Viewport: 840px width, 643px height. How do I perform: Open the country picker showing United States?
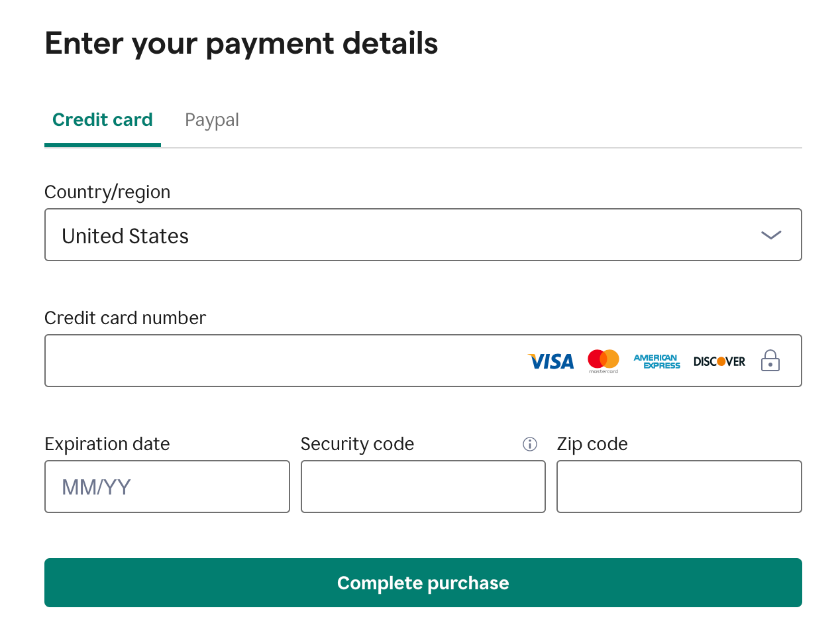tap(423, 235)
